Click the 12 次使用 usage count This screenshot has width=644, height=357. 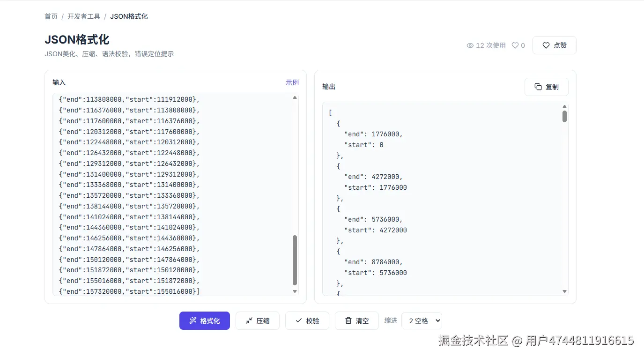click(x=491, y=45)
